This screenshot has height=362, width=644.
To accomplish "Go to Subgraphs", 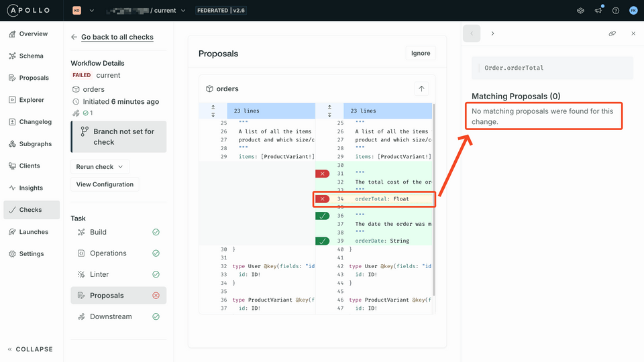I will click(x=32, y=143).
